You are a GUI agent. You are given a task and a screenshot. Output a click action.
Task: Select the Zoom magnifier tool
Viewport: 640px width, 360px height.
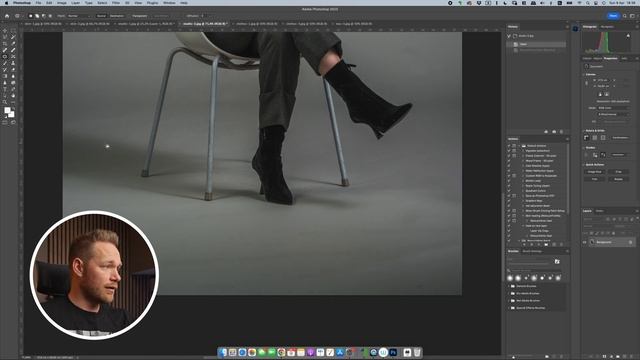5,102
